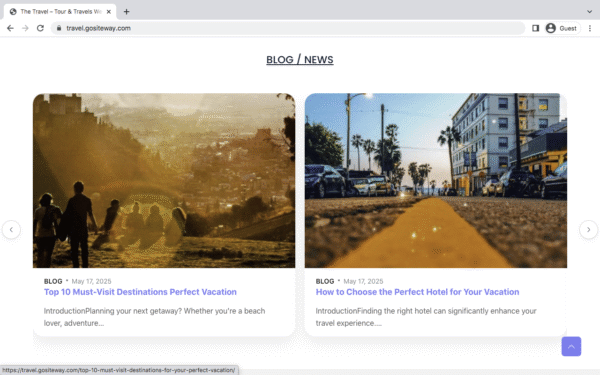Image resolution: width=600 pixels, height=375 pixels.
Task: Open the hillside sunset blog image
Action: (x=164, y=181)
